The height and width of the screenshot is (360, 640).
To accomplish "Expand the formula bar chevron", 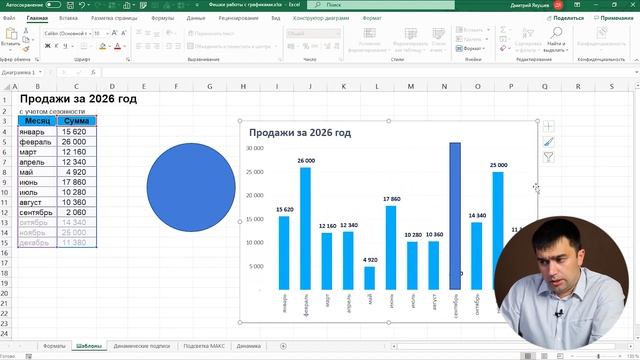I will 637,72.
